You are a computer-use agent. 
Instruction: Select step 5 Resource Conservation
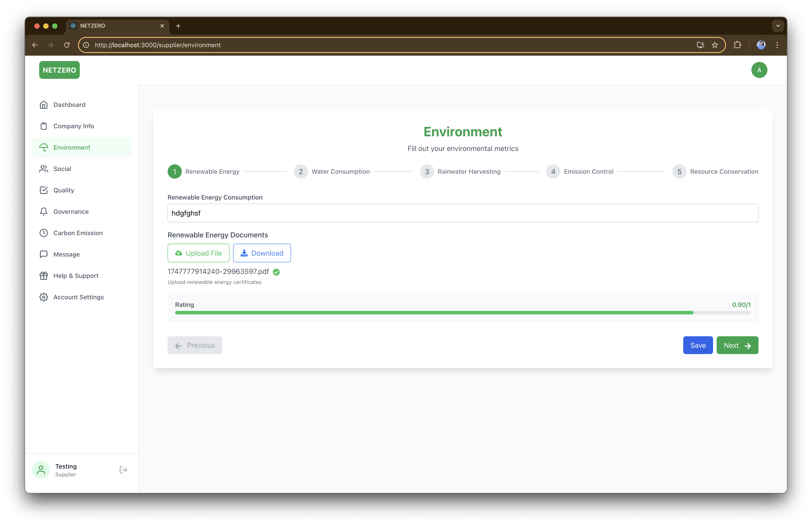[679, 171]
